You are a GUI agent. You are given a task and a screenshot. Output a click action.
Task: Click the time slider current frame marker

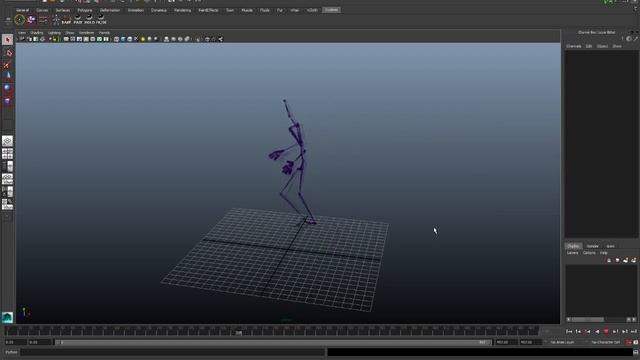coord(239,333)
